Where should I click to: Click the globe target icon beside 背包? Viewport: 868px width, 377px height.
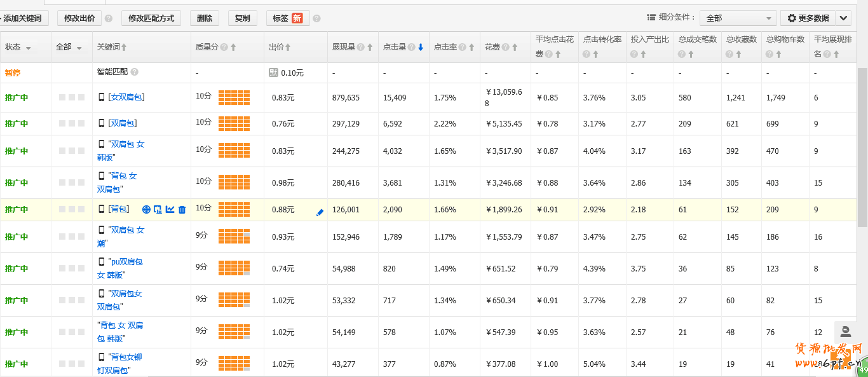(146, 209)
